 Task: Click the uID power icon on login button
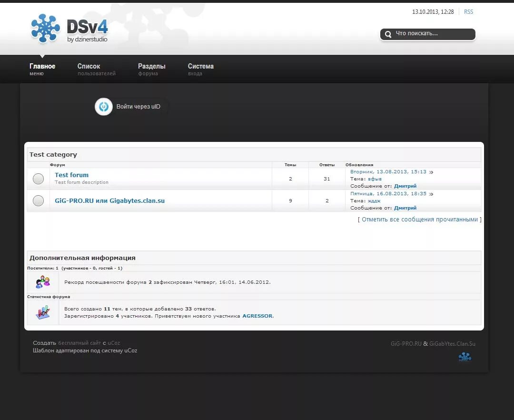click(x=103, y=107)
